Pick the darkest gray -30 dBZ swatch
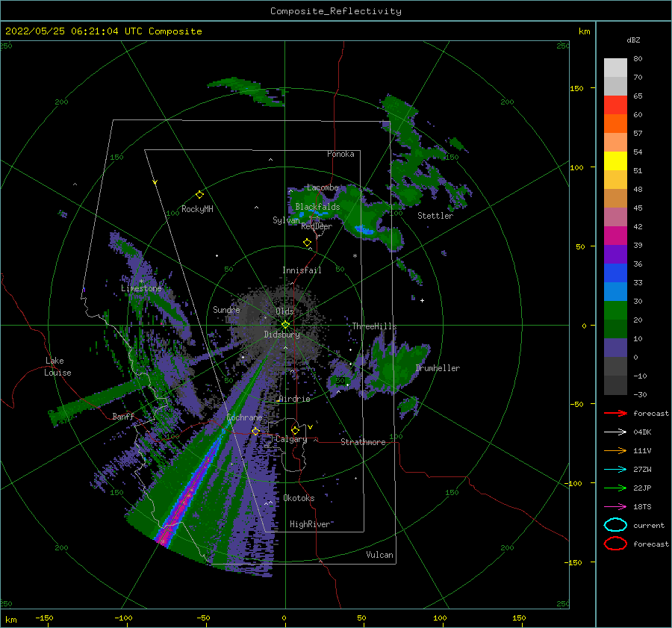The height and width of the screenshot is (628, 672). (615, 385)
